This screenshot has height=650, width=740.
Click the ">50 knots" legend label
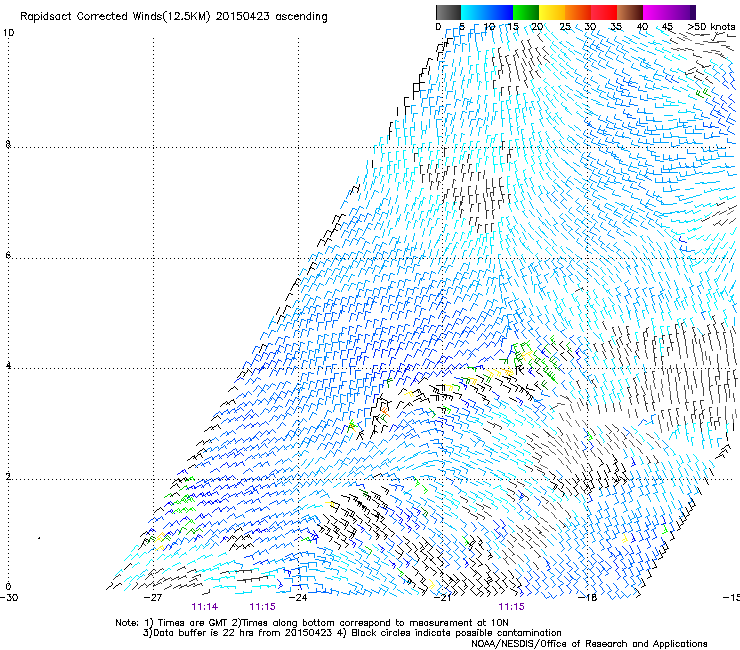point(711,27)
